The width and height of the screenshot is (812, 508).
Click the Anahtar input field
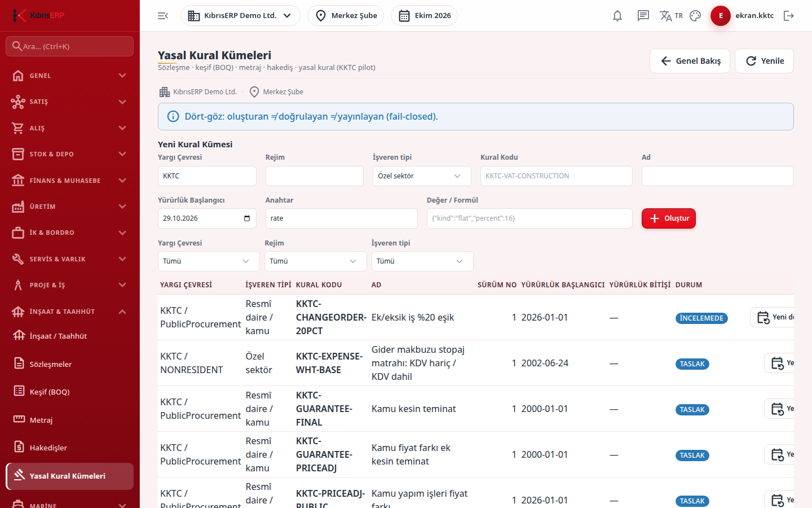[342, 218]
